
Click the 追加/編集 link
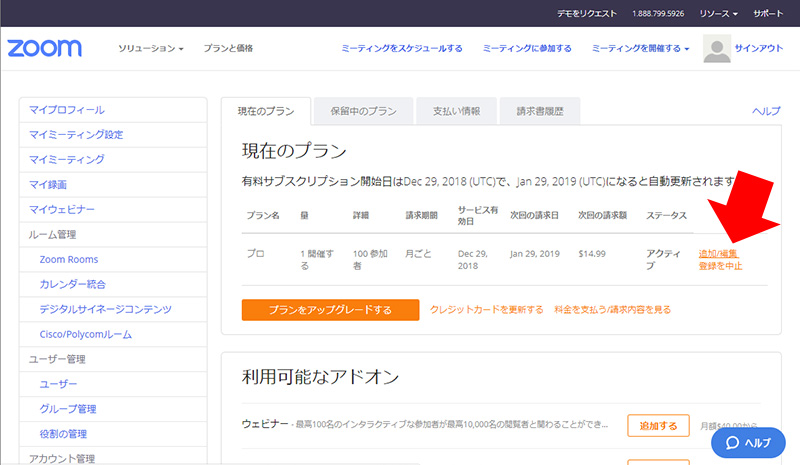(719, 254)
